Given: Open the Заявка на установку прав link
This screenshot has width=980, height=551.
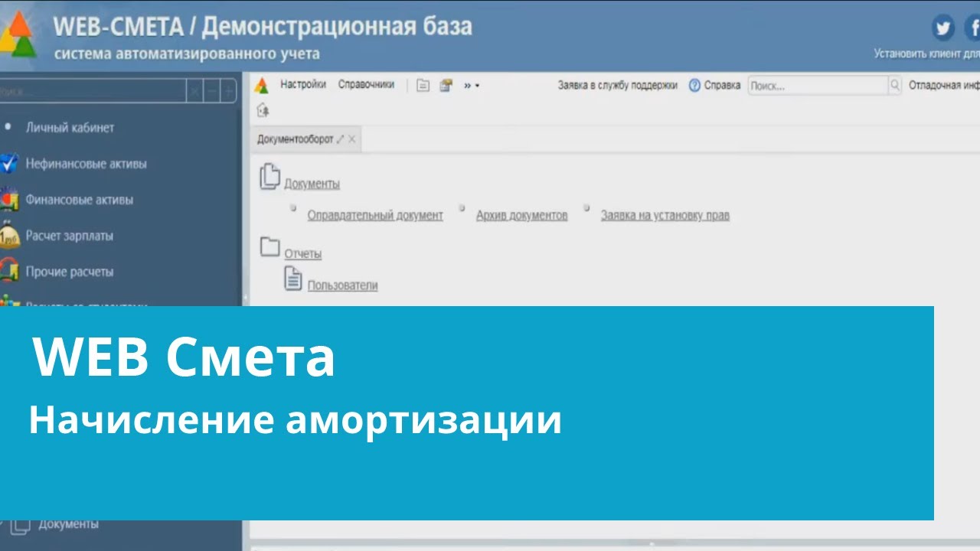Looking at the screenshot, I should pos(665,215).
